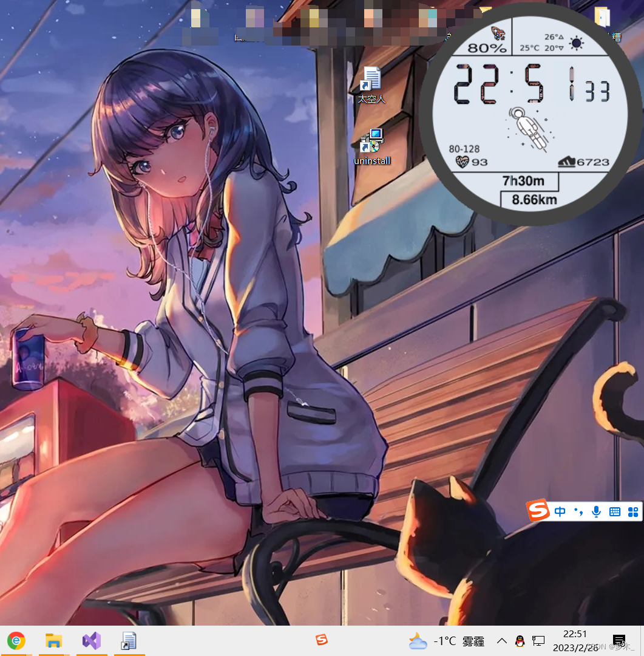
Task: Open the 太空人 desktop shortcut
Action: tap(371, 85)
